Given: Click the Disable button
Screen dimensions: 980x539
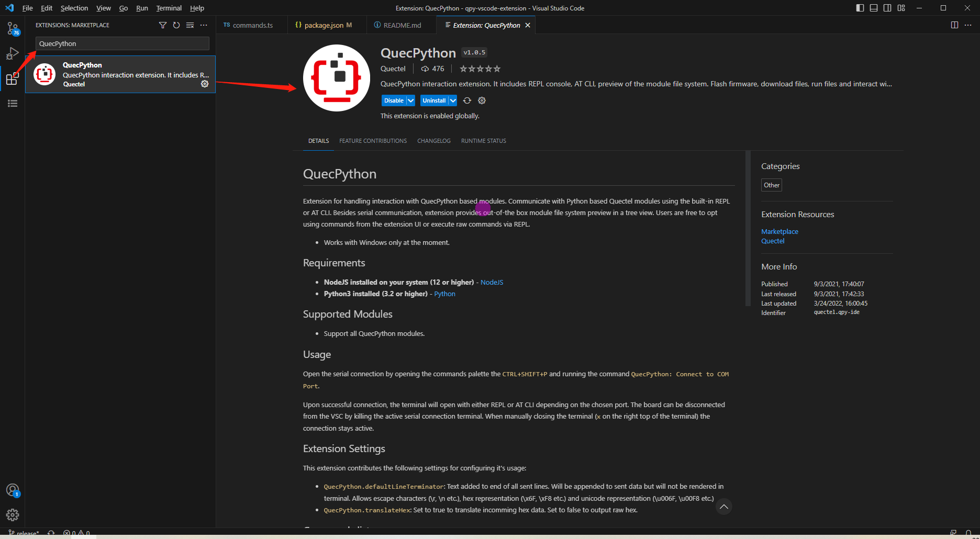Looking at the screenshot, I should 394,100.
